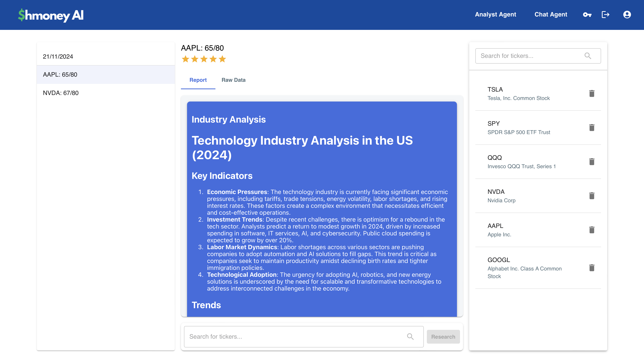Select the NVDA: 67/80 report entry

pos(61,93)
